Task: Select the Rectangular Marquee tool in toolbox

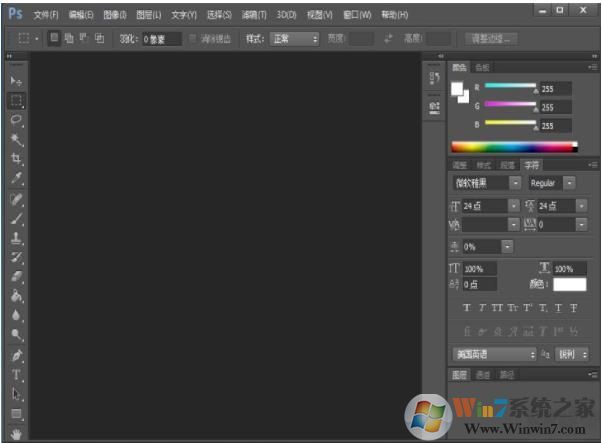Action: click(16, 101)
